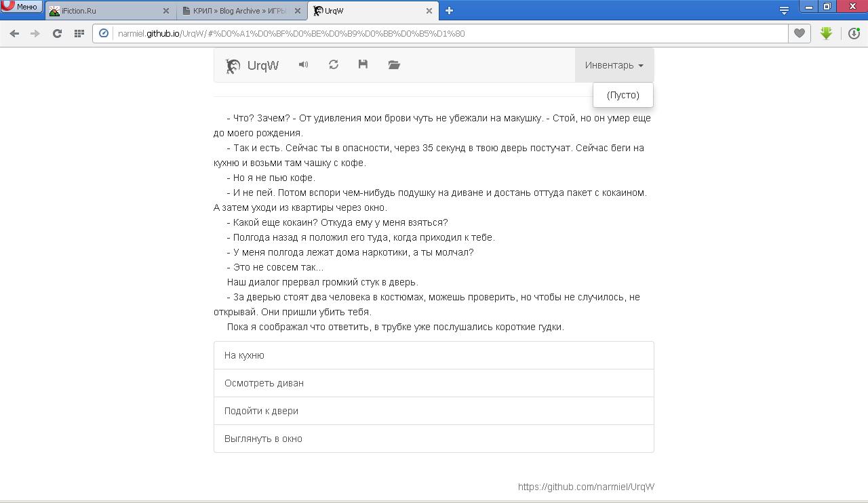Open the browser downloads clock icon
Viewport: 868px width, 503px height.
(854, 33)
